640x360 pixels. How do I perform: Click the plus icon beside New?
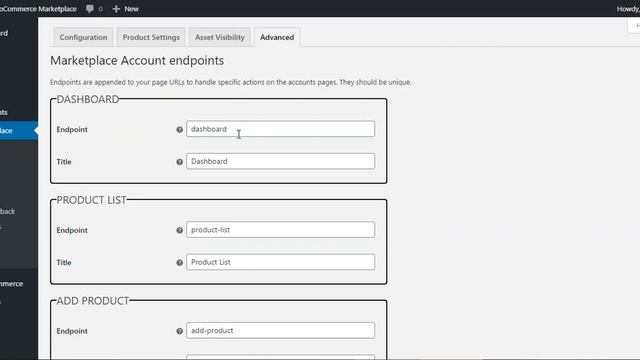(116, 9)
